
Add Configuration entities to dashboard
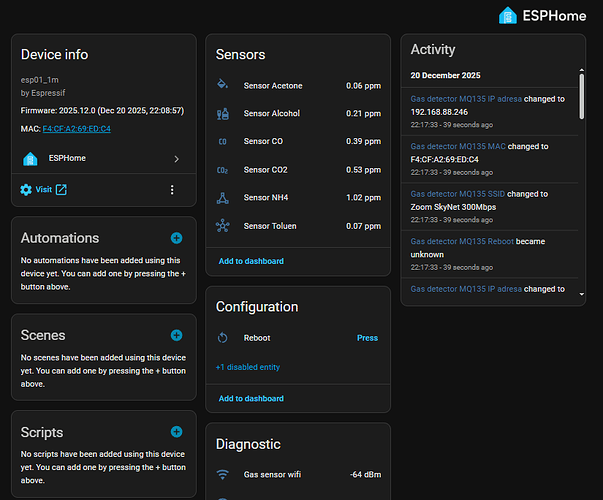(251, 398)
